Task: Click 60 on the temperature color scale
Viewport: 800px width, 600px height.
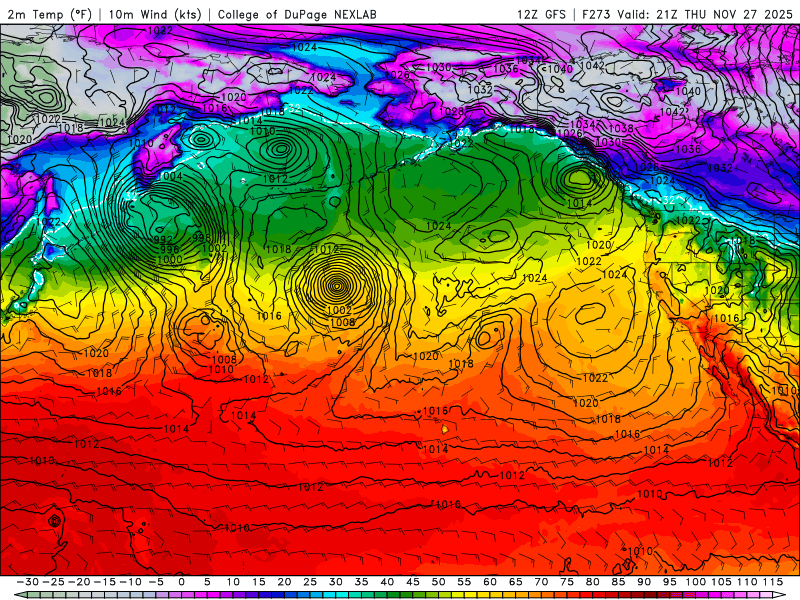Action: (x=490, y=582)
